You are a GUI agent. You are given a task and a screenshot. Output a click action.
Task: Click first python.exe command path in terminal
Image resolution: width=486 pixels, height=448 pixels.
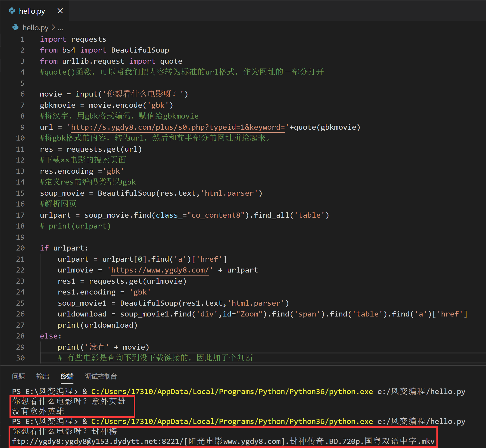pos(232,392)
